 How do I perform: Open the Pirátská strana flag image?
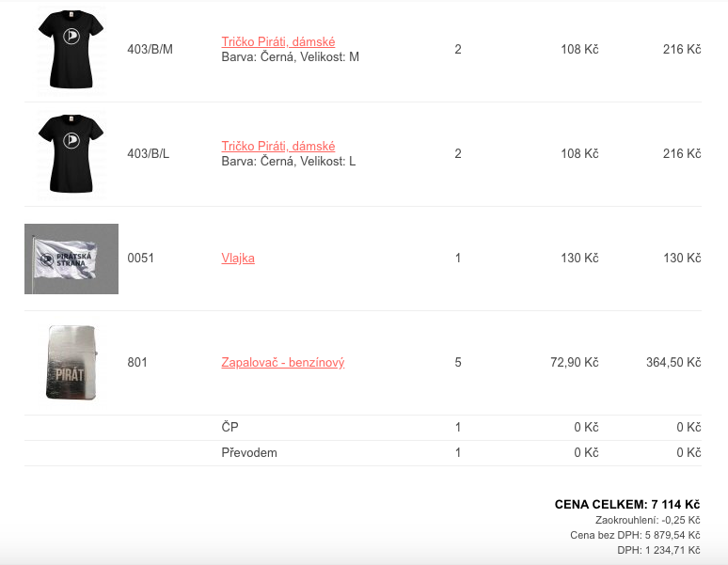71,259
